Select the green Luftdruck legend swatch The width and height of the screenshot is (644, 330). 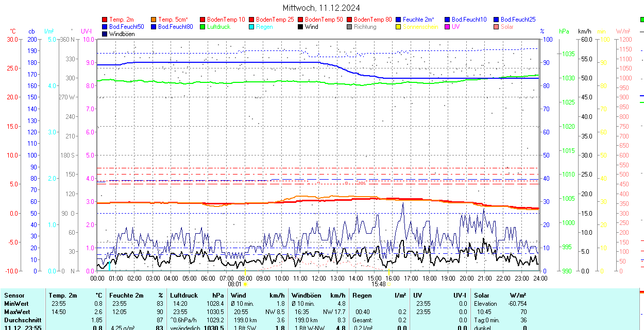[203, 27]
